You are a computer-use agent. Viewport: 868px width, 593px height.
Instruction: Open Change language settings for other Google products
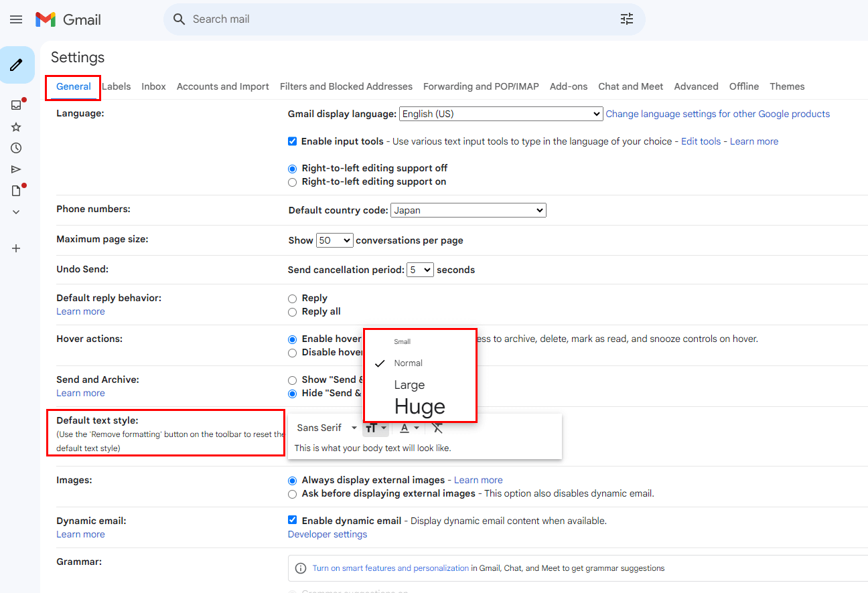point(717,114)
